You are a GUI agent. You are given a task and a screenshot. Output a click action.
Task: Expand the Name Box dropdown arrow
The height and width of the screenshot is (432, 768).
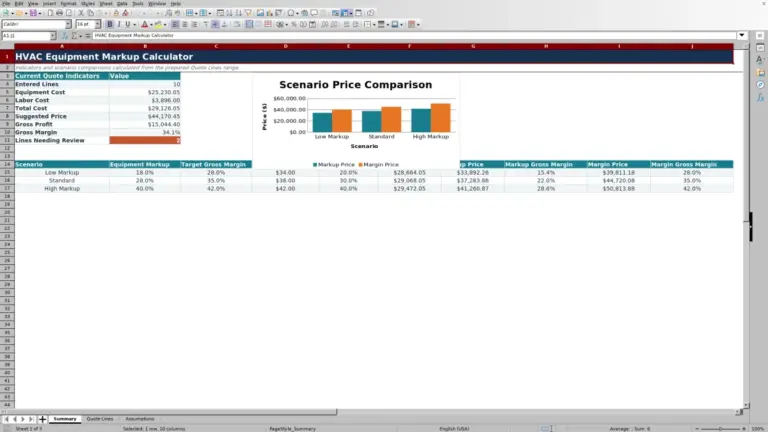tap(52, 35)
